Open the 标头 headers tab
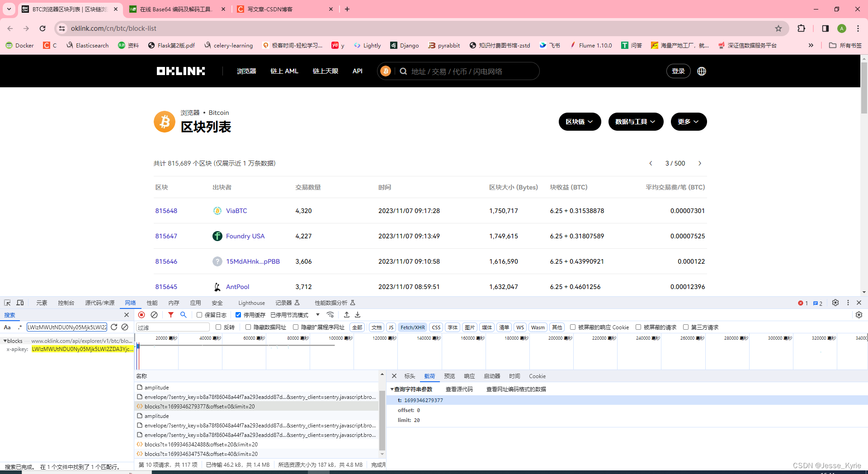This screenshot has width=868, height=474. [410, 376]
